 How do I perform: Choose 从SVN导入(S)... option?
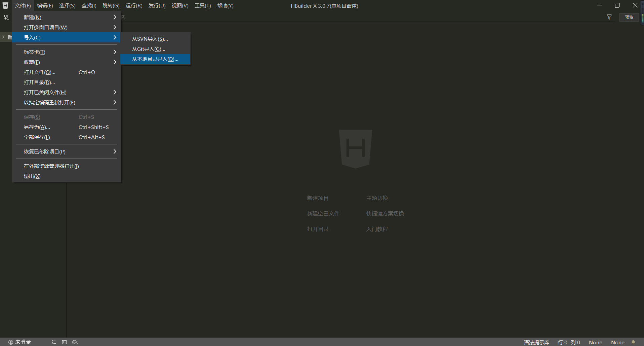(156, 39)
